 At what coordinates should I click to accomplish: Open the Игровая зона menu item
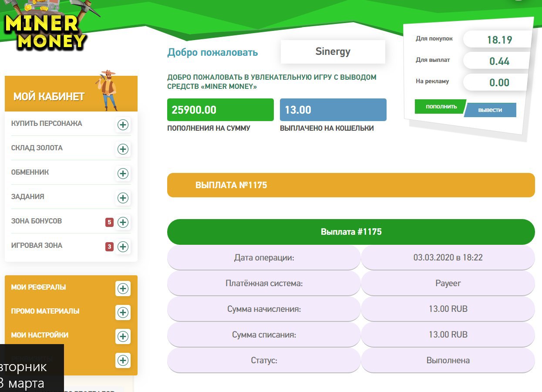coord(37,245)
